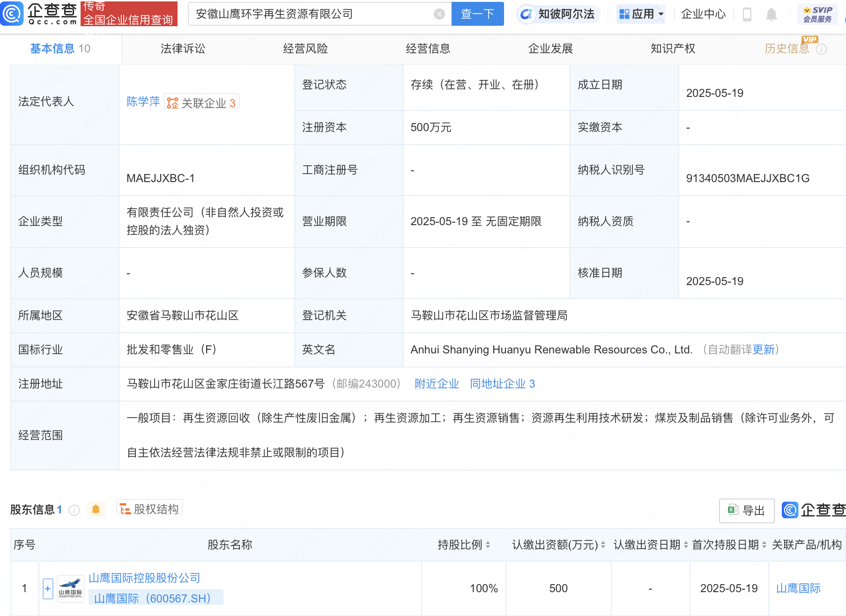Select the 基本信息 tab
This screenshot has width=846, height=616.
pyautogui.click(x=60, y=49)
